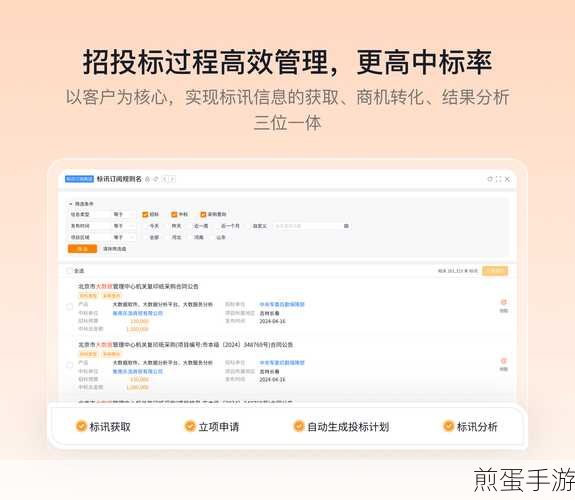This screenshot has width=575, height=500.
Task: Open the 等于 operator dropdown in region row
Action: tap(123, 237)
